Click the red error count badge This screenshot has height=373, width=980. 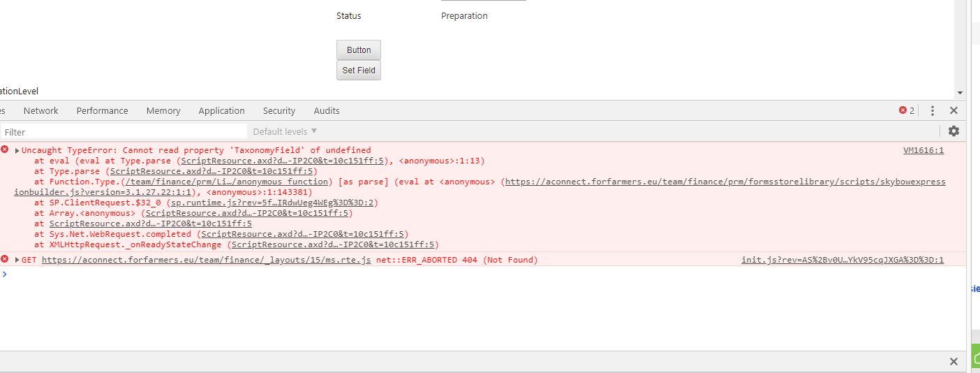coord(907,110)
